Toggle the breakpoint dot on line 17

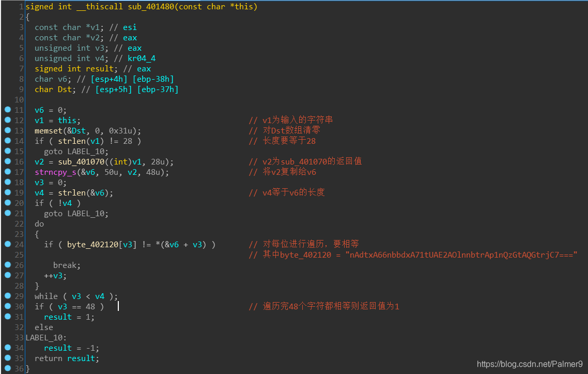8,172
